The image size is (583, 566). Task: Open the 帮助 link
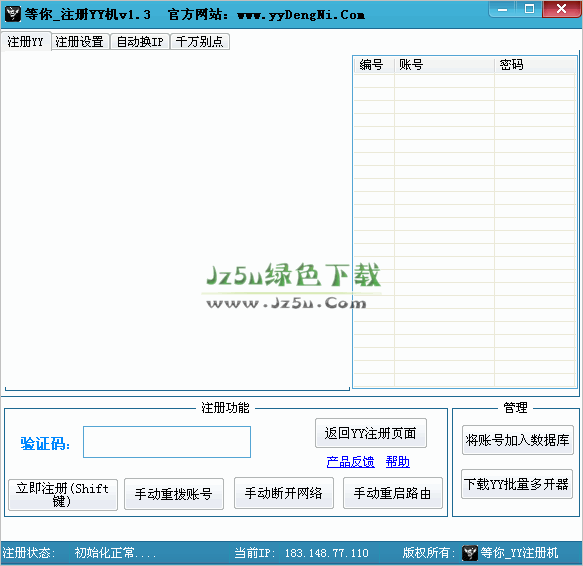click(397, 462)
